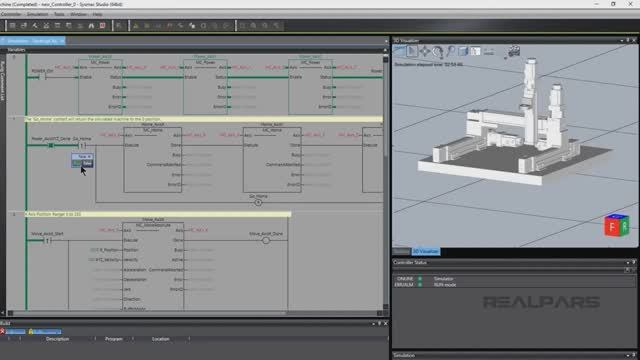Image resolution: width=640 pixels, height=360 pixels.
Task: Open the Build panel options dropdown
Action: (x=373, y=323)
